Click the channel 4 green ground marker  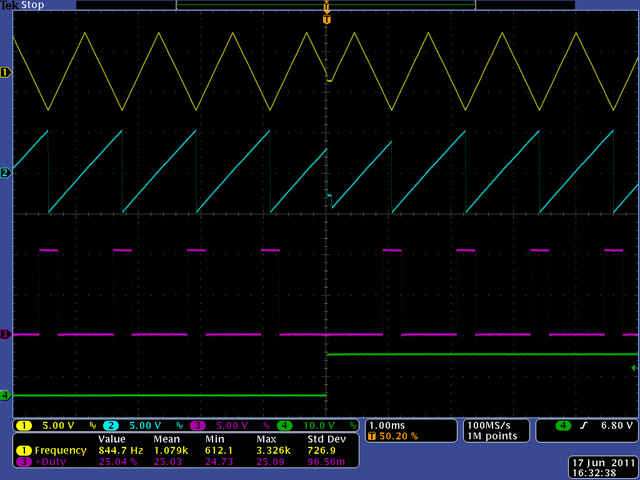pyautogui.click(x=5, y=396)
